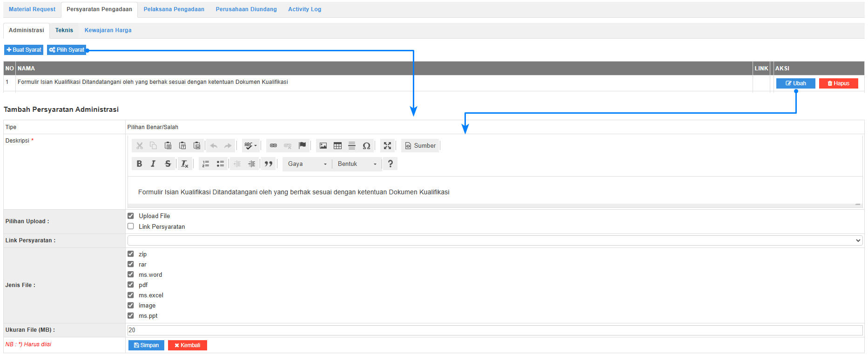Go to the Perusahaan Diundang tab

pos(246,9)
